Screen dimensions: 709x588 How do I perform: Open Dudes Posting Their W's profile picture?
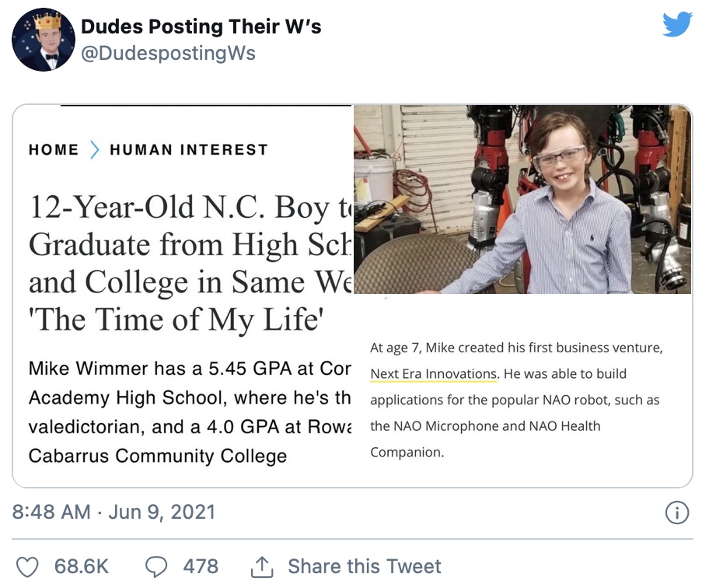44,40
